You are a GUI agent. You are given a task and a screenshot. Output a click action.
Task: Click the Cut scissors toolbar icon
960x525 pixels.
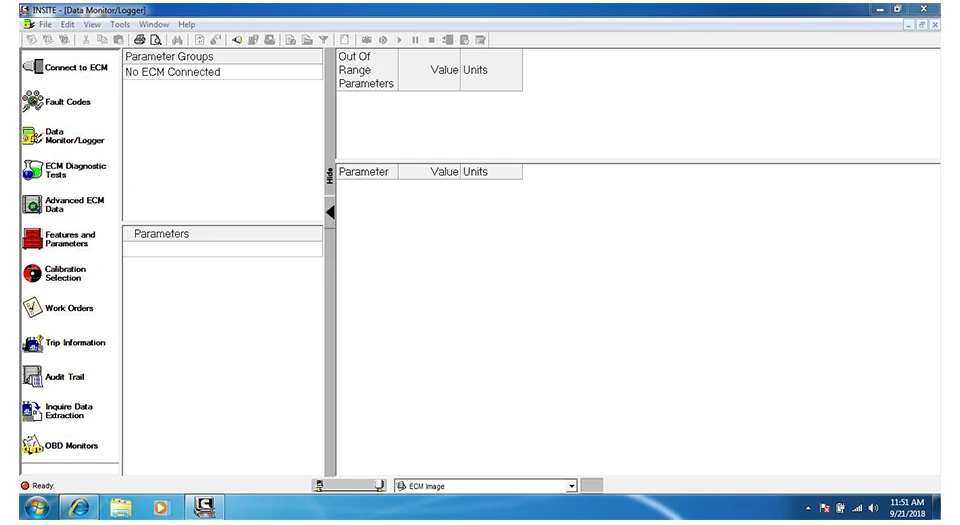tap(86, 40)
